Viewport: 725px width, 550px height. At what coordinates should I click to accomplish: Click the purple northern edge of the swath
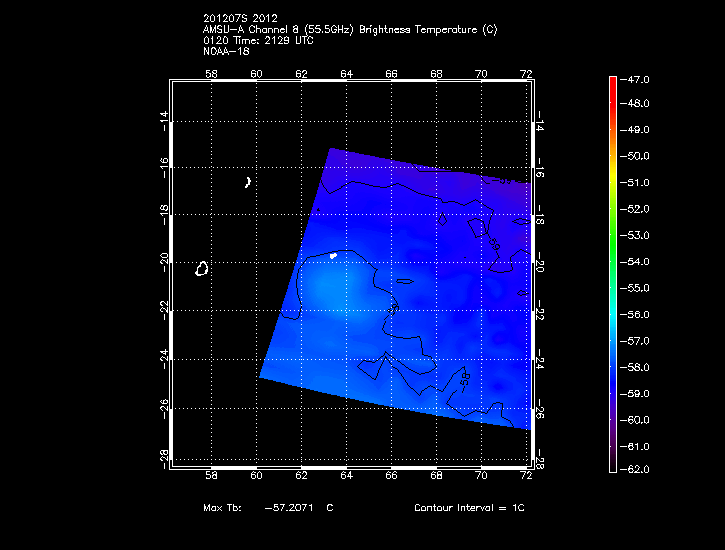420,170
